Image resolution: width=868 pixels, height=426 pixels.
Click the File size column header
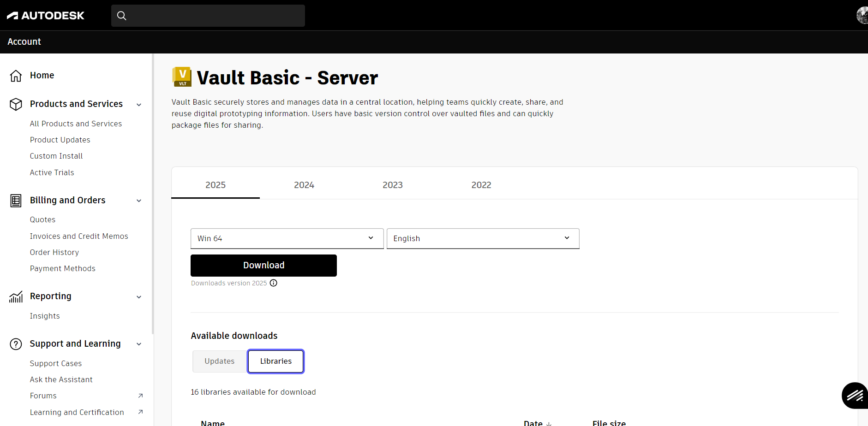609,423
